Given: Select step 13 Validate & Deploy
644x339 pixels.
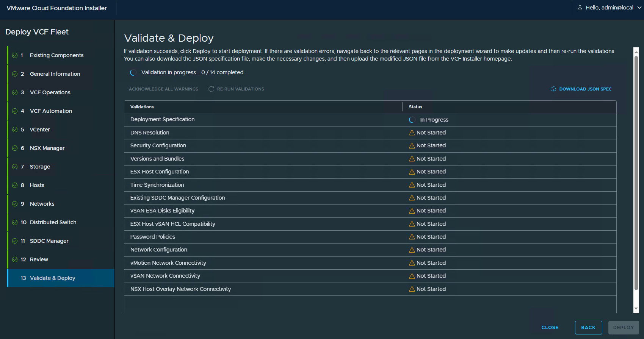Looking at the screenshot, I should click(x=61, y=278).
